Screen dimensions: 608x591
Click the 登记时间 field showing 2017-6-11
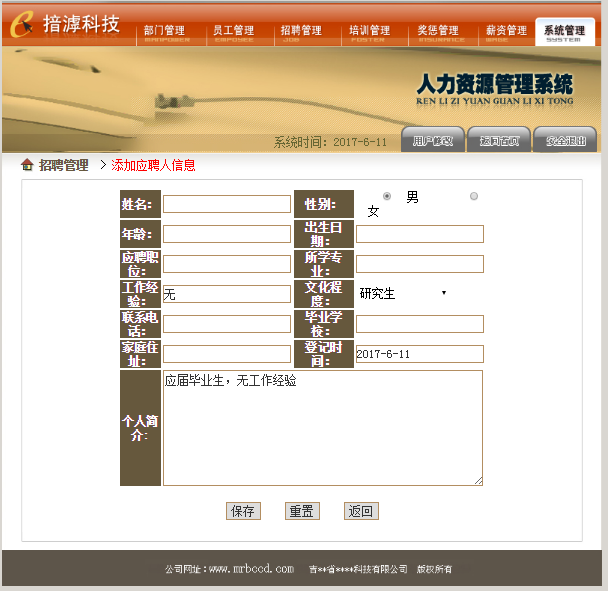coord(420,354)
